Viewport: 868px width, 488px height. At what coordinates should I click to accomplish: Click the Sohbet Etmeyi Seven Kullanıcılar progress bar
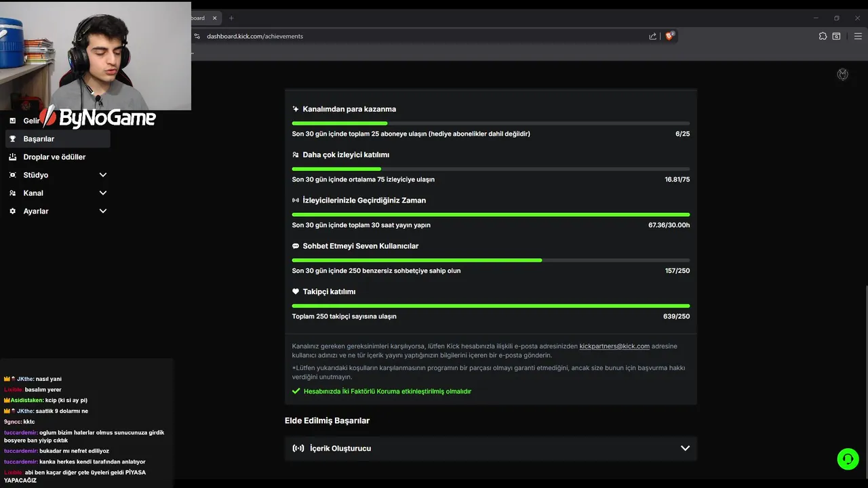(x=490, y=260)
